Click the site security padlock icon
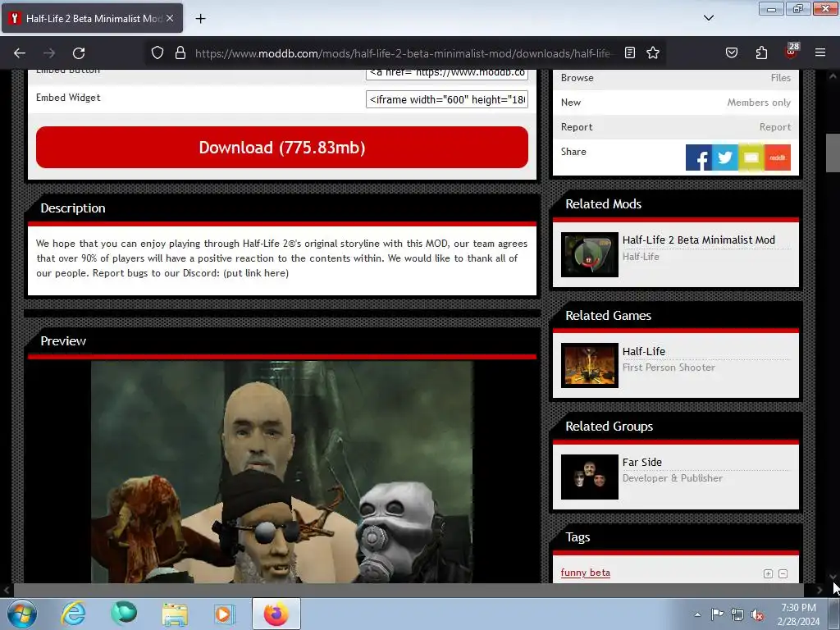 (x=180, y=53)
